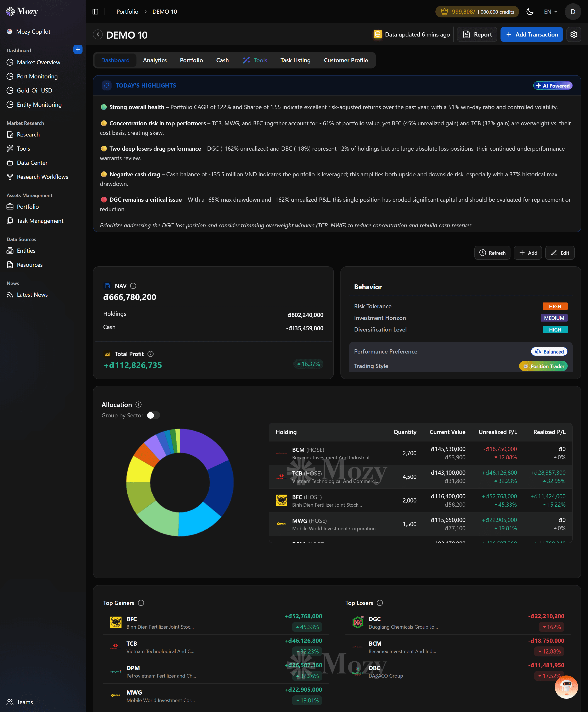This screenshot has width=588, height=712.
Task: Click the Edit dashboard button
Action: coord(560,253)
